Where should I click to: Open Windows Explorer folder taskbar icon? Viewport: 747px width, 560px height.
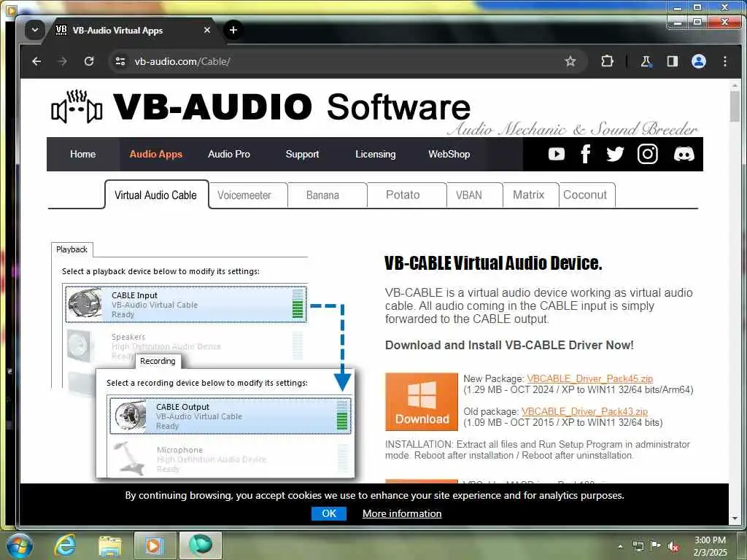tap(109, 545)
